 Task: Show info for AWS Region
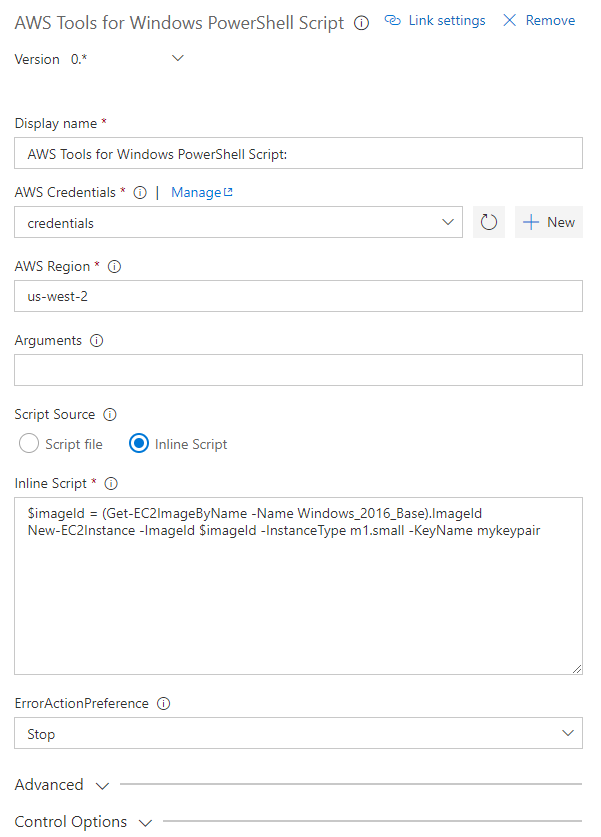point(114,266)
